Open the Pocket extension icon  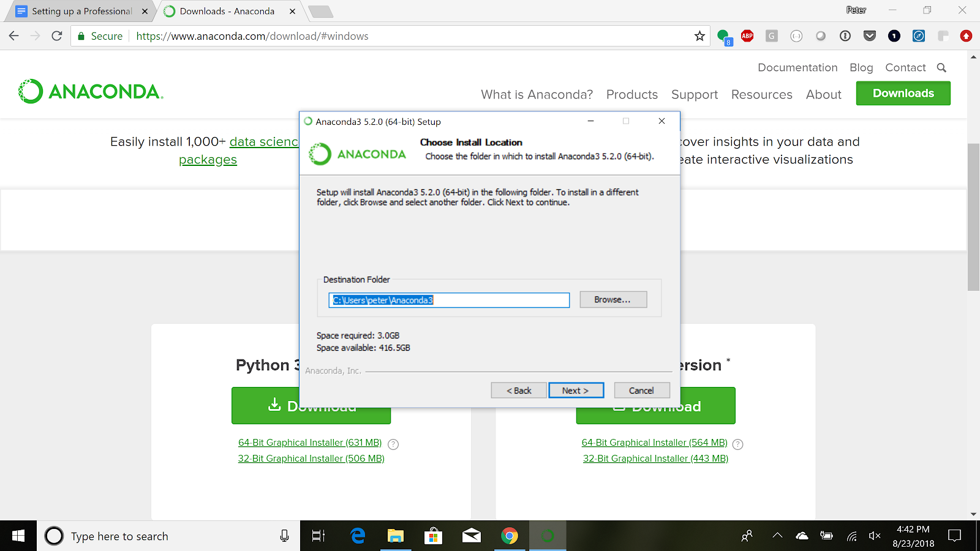pos(870,36)
